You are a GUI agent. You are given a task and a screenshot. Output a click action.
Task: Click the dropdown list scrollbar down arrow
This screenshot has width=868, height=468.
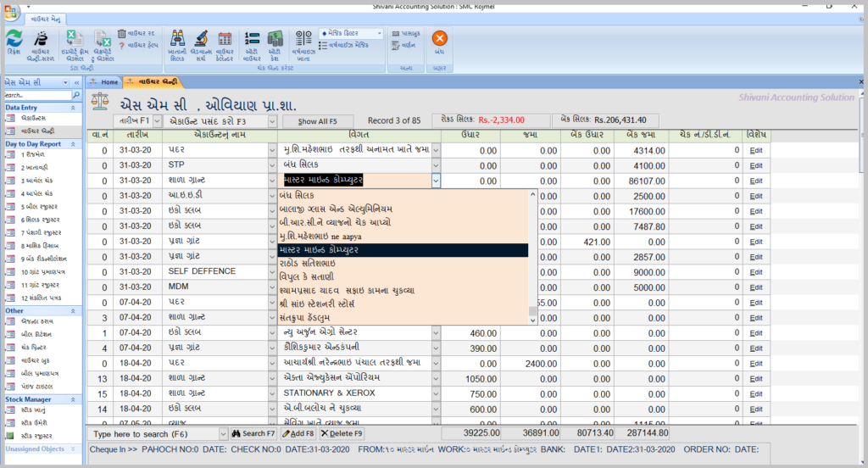532,320
